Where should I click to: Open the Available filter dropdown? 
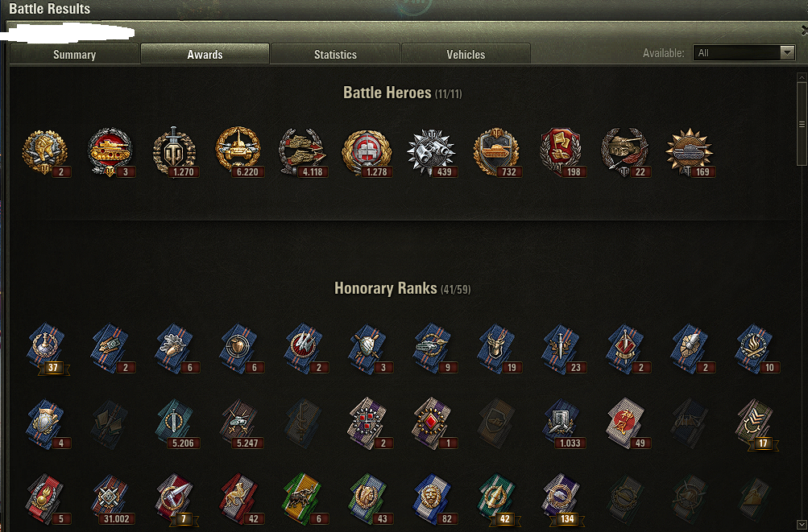pyautogui.click(x=743, y=52)
